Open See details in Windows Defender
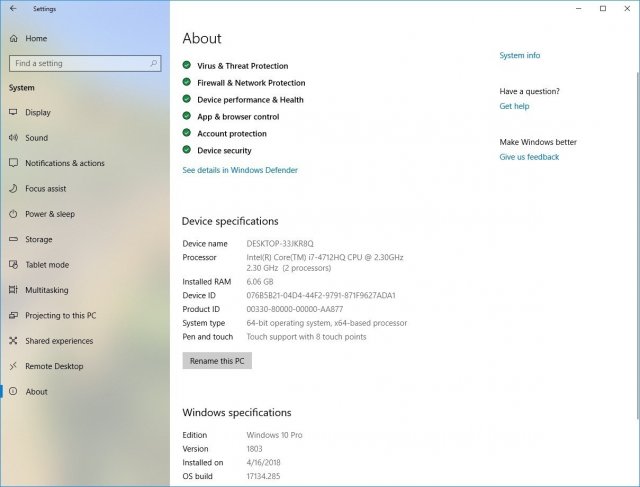The image size is (640, 487). [240, 170]
